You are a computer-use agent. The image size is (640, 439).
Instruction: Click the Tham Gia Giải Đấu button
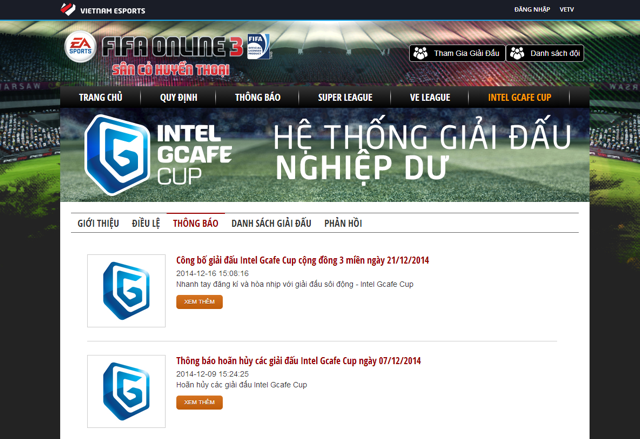click(457, 53)
